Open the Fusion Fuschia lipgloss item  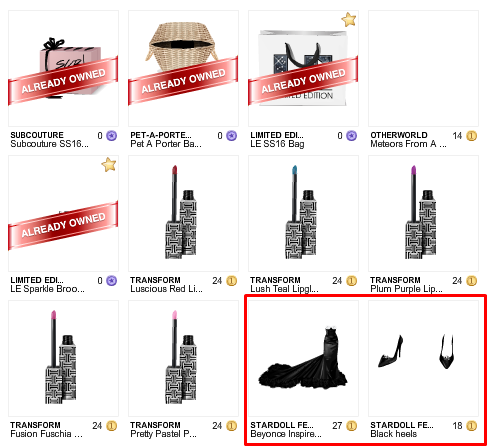pos(63,358)
